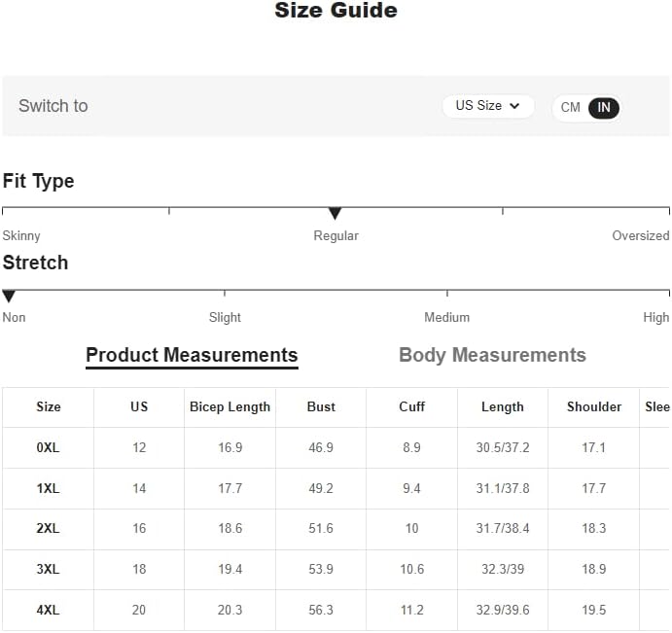This screenshot has height=633, width=672.
Task: Open the Body Measurements tab
Action: 492,355
